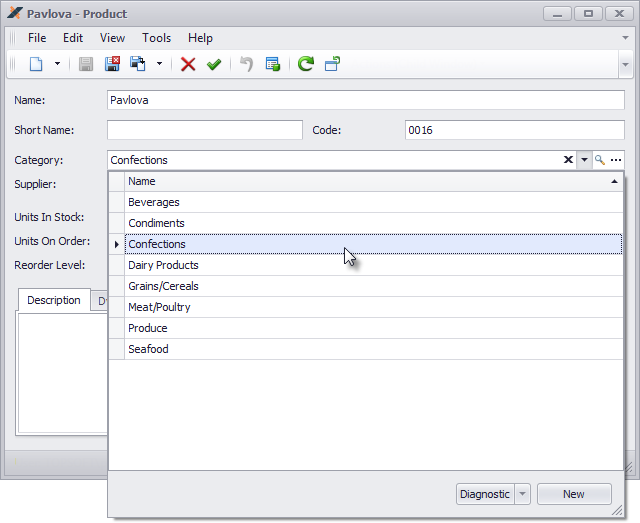Click the Save and New icon
Viewport: 640px width, 523px height.
tap(138, 64)
